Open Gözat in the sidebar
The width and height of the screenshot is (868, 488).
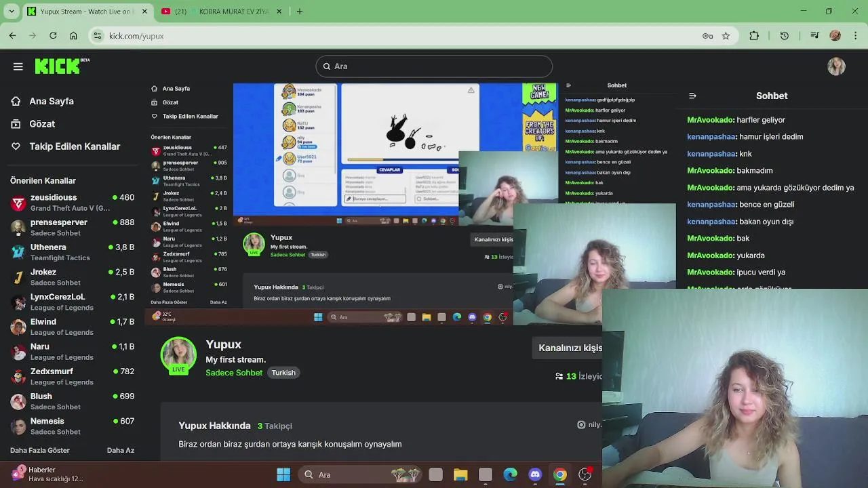[x=42, y=124]
